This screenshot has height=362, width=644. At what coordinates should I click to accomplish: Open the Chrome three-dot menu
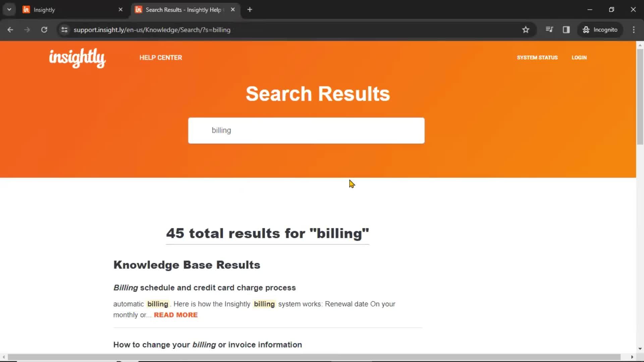[634, 30]
